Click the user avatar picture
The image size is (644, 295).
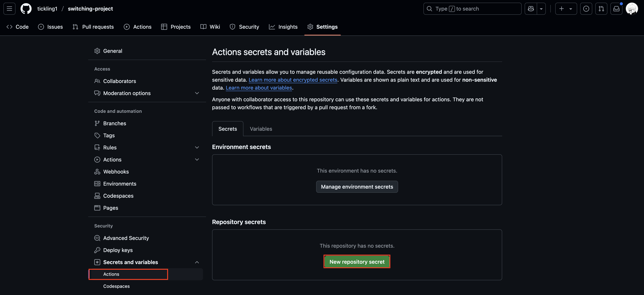632,9
